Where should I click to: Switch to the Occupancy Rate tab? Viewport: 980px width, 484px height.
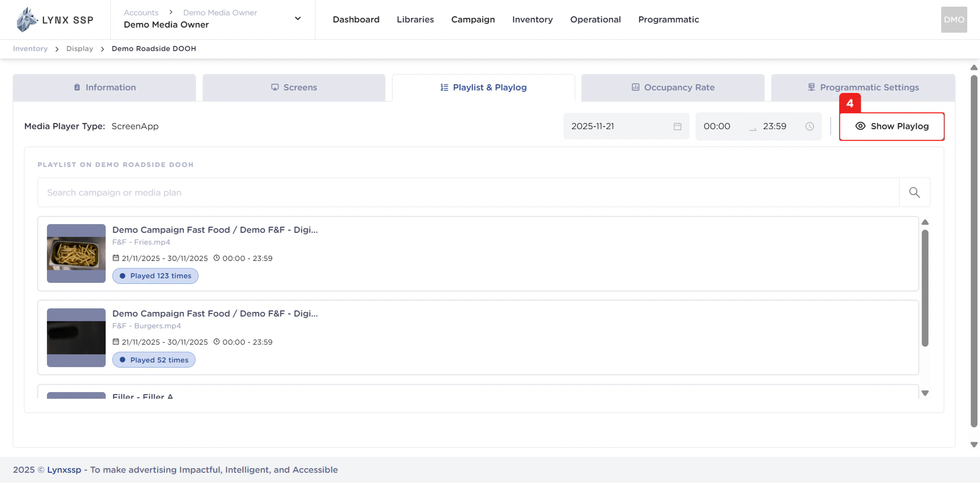(x=673, y=88)
